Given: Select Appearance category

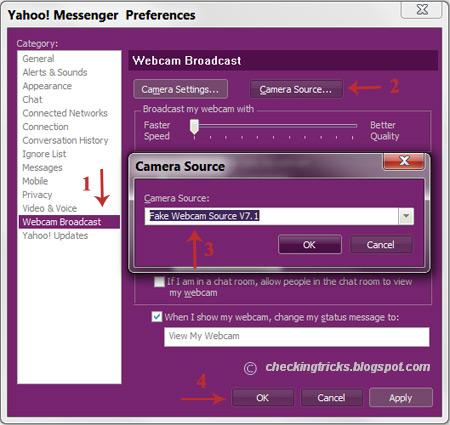Looking at the screenshot, I should click(47, 86).
